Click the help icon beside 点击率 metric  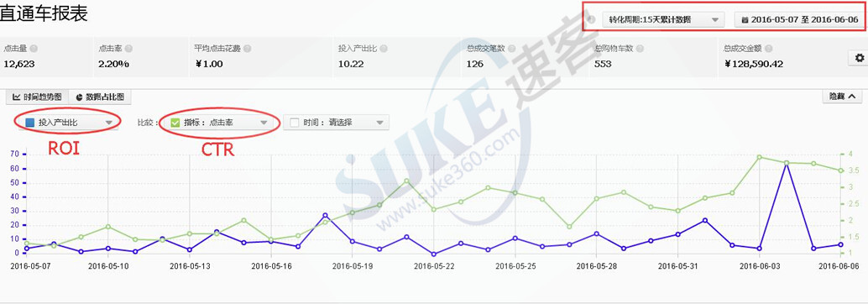coord(128,49)
